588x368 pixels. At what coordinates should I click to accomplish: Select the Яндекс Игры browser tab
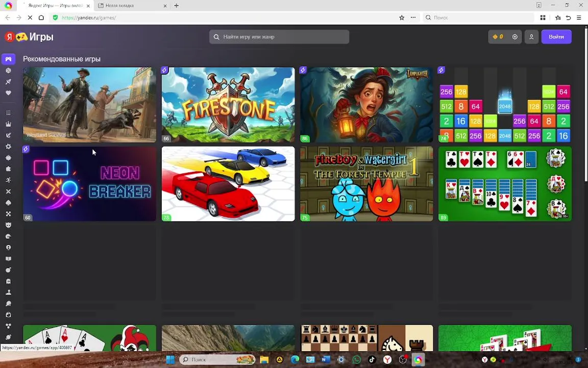coord(55,6)
